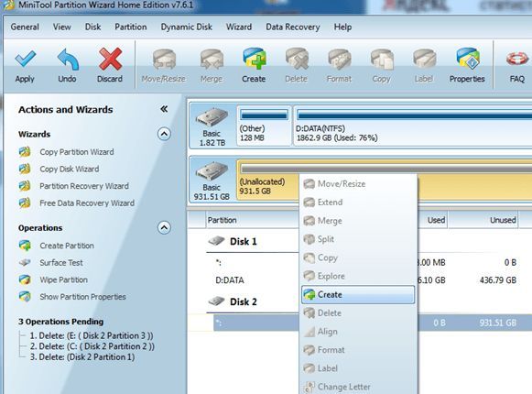
Task: Open the General menu
Action: point(25,27)
